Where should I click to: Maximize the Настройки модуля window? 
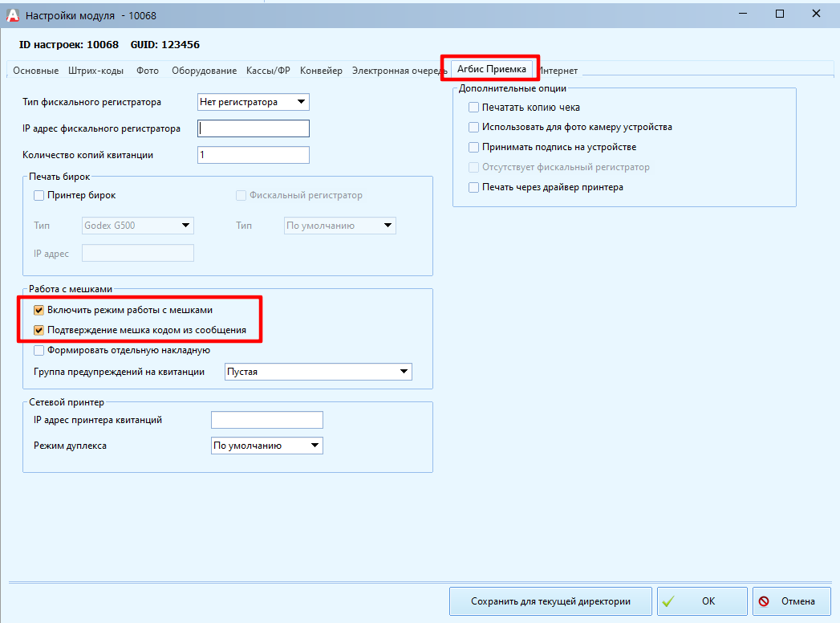[x=780, y=14]
